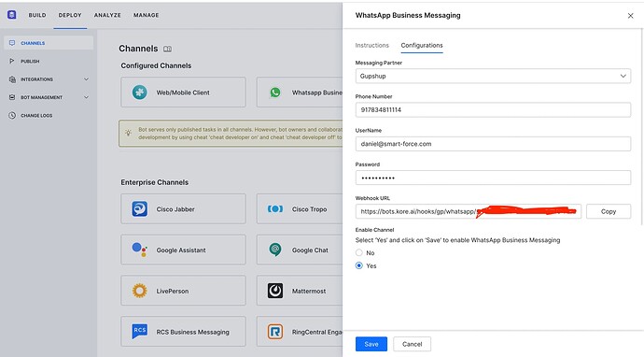
Task: Click the Webhook URL field
Action: coord(469,211)
